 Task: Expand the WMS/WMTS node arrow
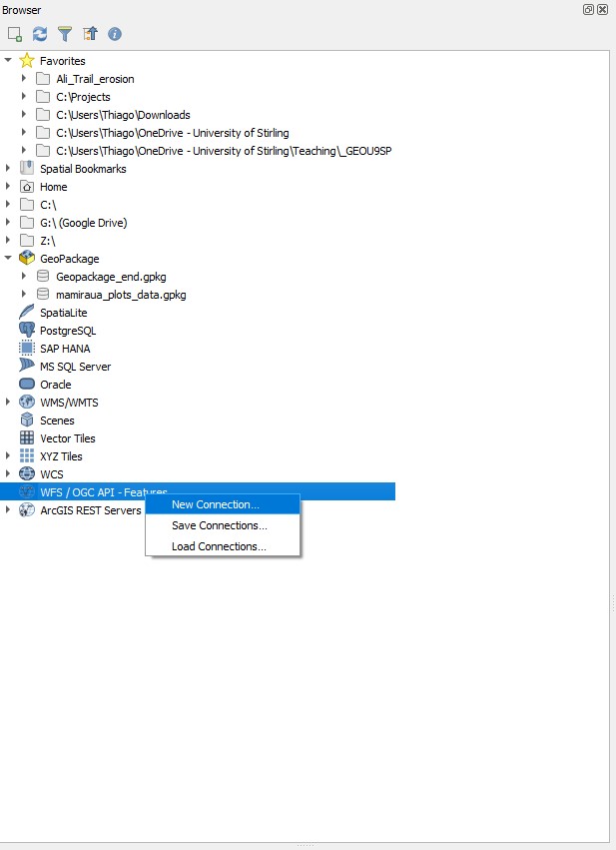point(8,402)
